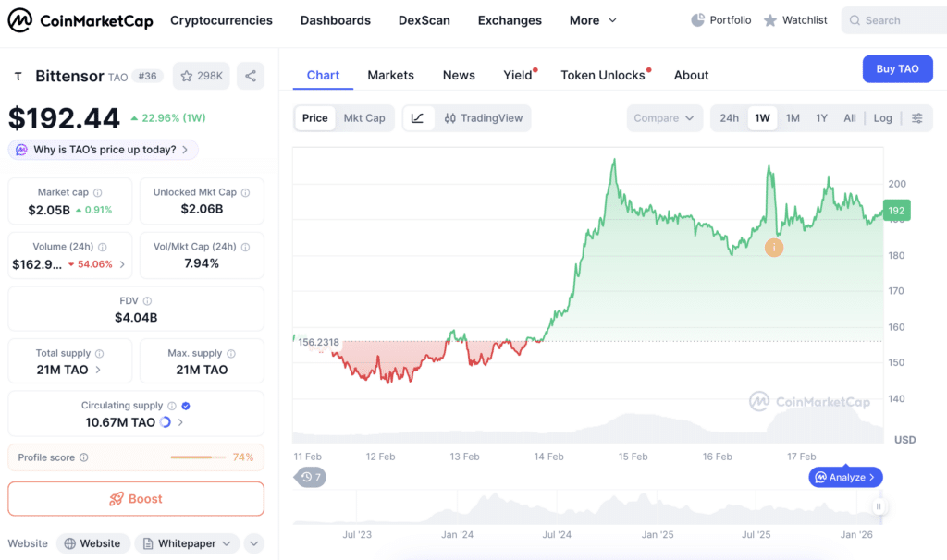The height and width of the screenshot is (560, 947).
Task: Set chart range to 1W
Action: (x=762, y=118)
